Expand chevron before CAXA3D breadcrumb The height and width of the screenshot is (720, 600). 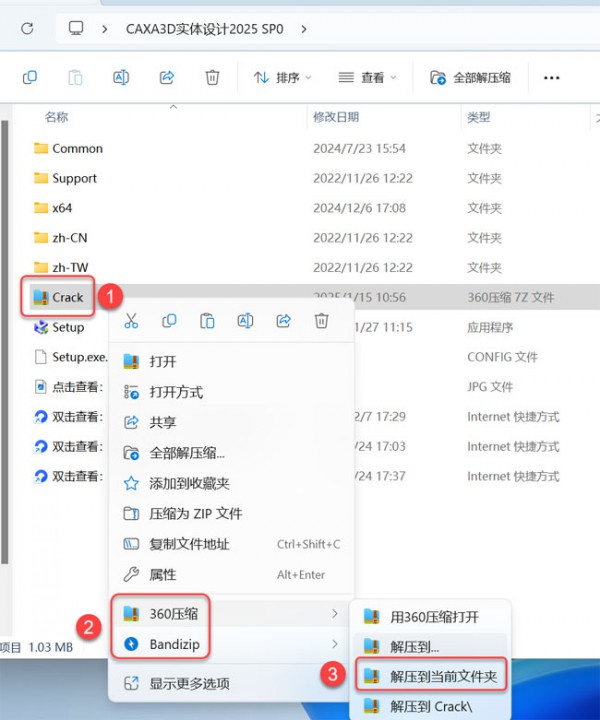(x=105, y=29)
